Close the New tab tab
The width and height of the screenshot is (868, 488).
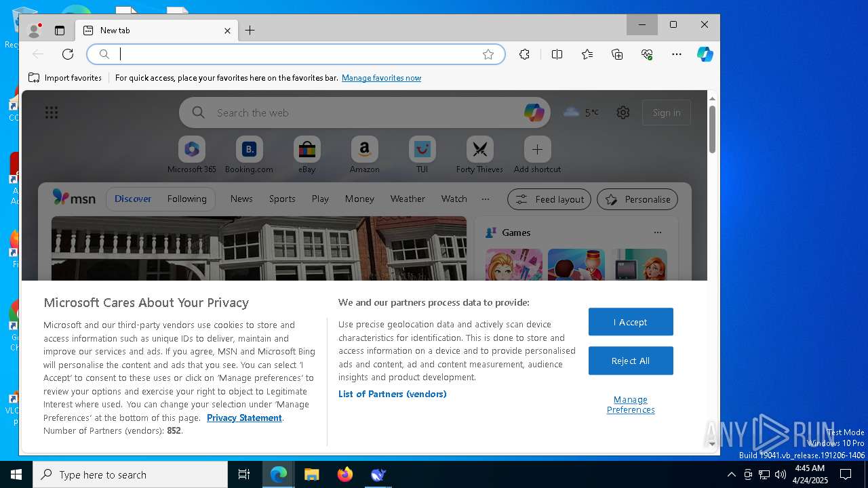227,30
